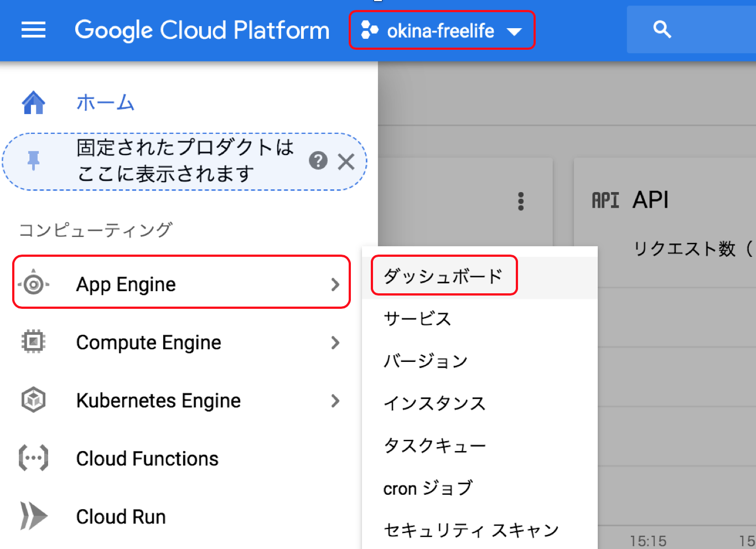The image size is (756, 549).
Task: Click the API card icon
Action: 605,200
